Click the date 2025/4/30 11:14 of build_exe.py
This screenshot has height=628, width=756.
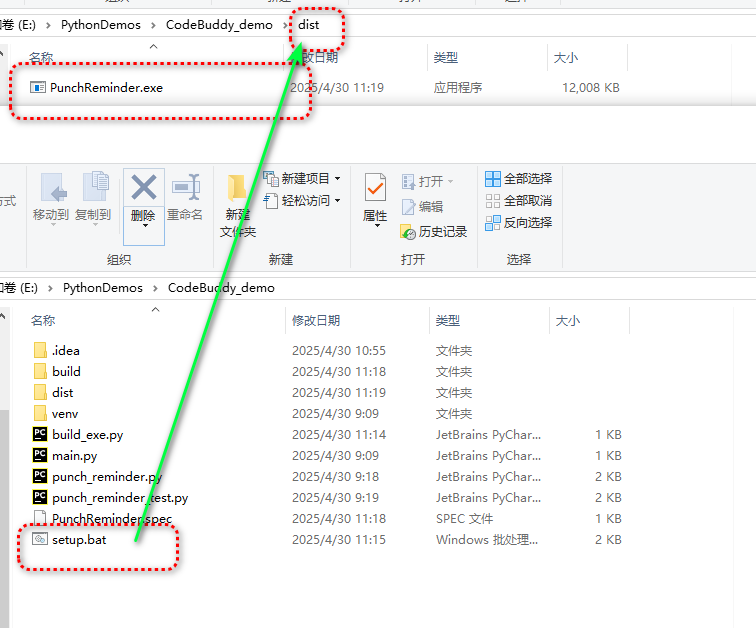(x=339, y=435)
